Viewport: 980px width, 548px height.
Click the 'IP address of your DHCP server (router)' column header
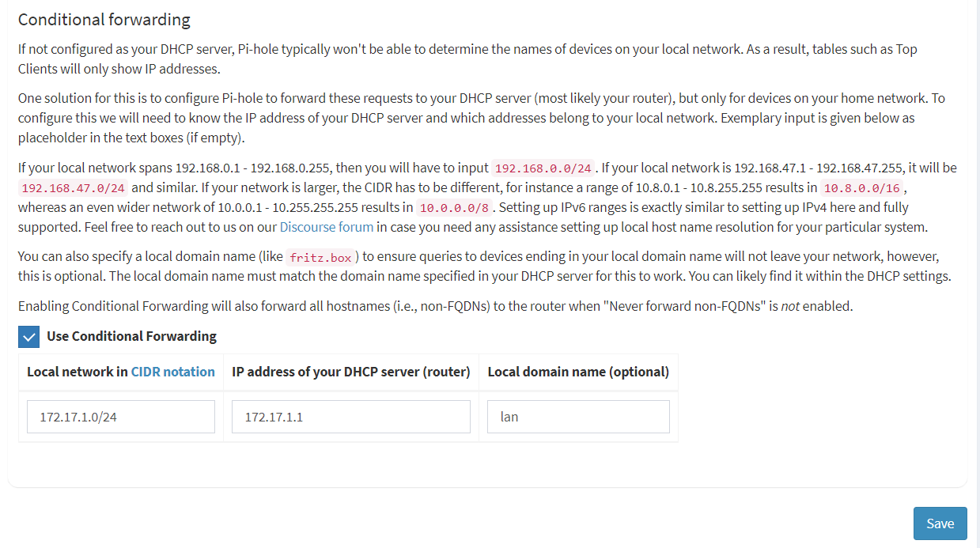[x=351, y=372]
